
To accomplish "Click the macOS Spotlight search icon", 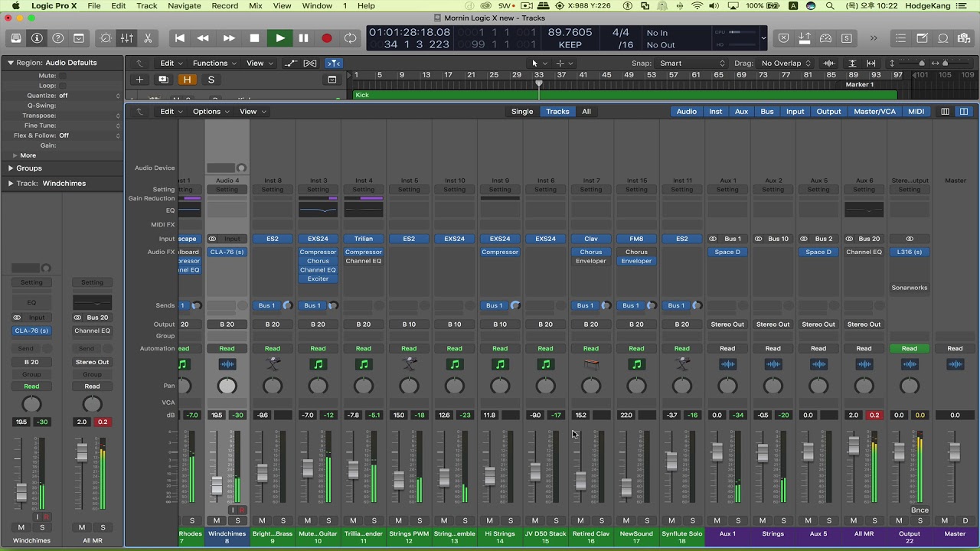I will [x=831, y=6].
